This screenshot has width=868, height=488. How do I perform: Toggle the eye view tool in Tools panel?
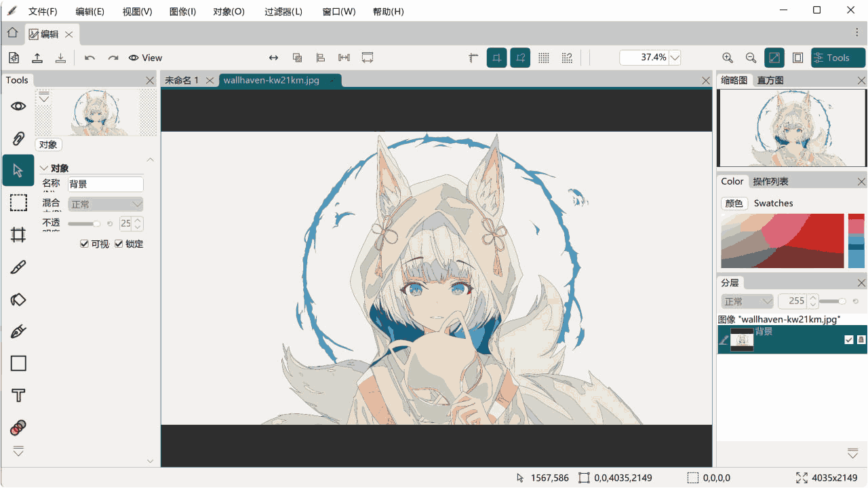(x=18, y=106)
